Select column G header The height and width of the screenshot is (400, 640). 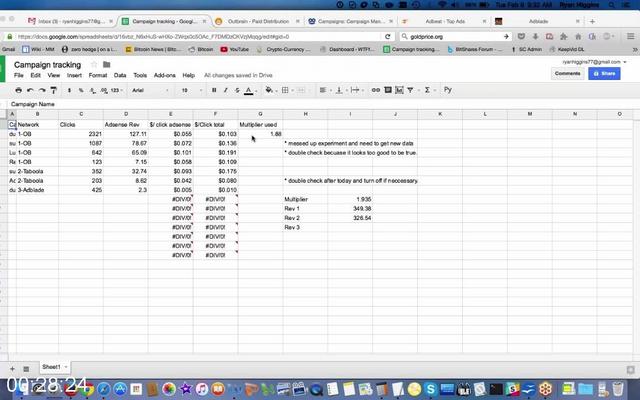260,114
